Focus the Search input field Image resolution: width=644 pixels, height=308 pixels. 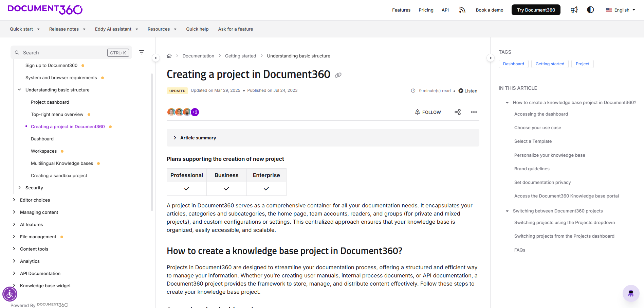tap(71, 52)
